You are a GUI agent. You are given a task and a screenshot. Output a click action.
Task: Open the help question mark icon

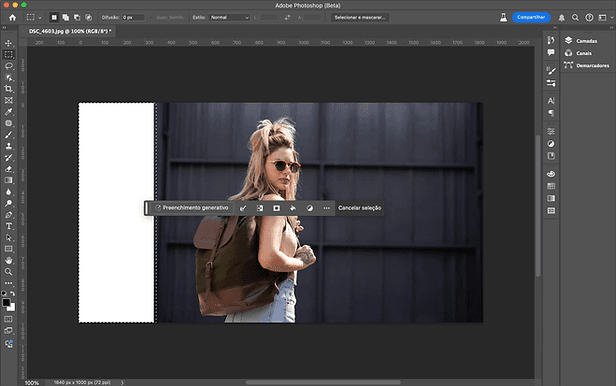coord(589,18)
